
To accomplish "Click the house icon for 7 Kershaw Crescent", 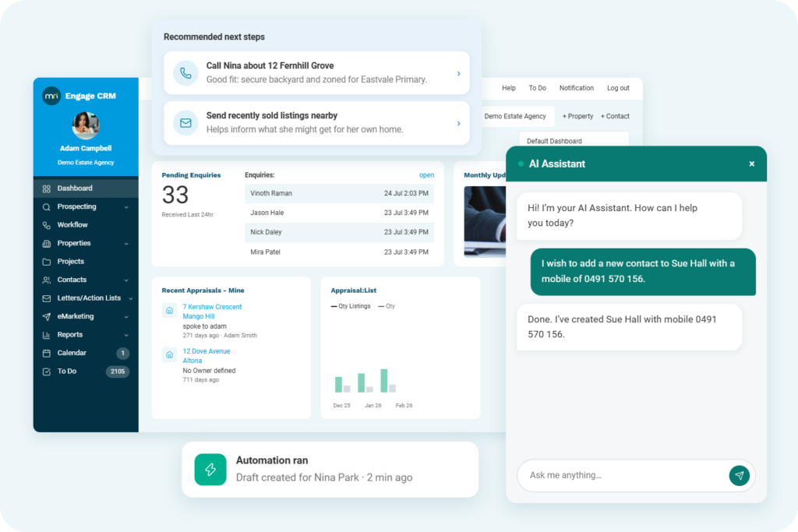I will click(169, 310).
